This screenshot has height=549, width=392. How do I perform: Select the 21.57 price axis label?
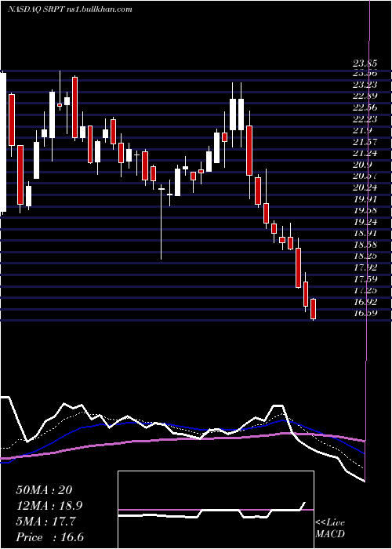(365, 142)
